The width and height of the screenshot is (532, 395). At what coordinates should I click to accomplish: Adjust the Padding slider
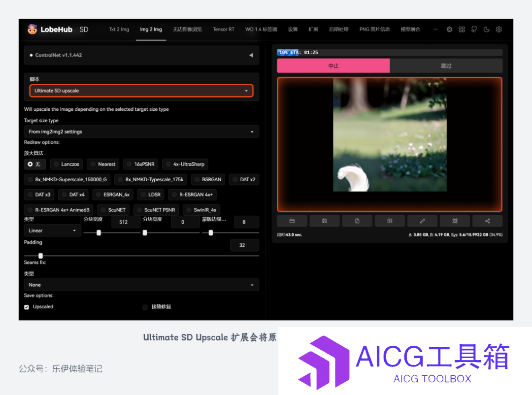141,256
